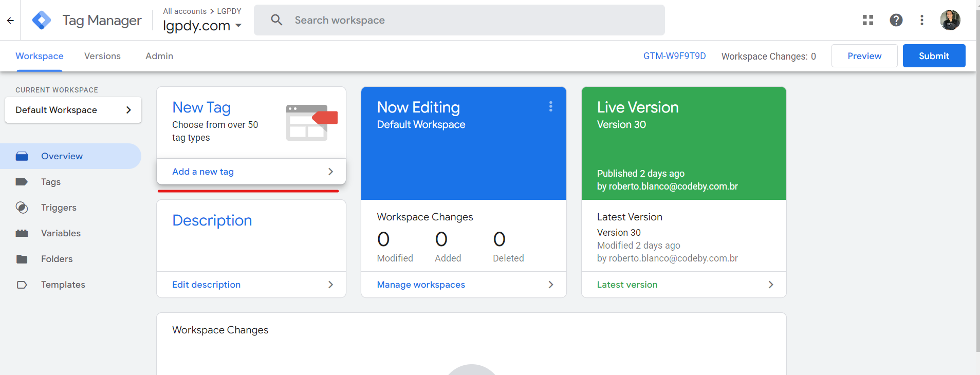The height and width of the screenshot is (375, 980).
Task: Click the All accounts breadcrumb link
Action: click(185, 11)
